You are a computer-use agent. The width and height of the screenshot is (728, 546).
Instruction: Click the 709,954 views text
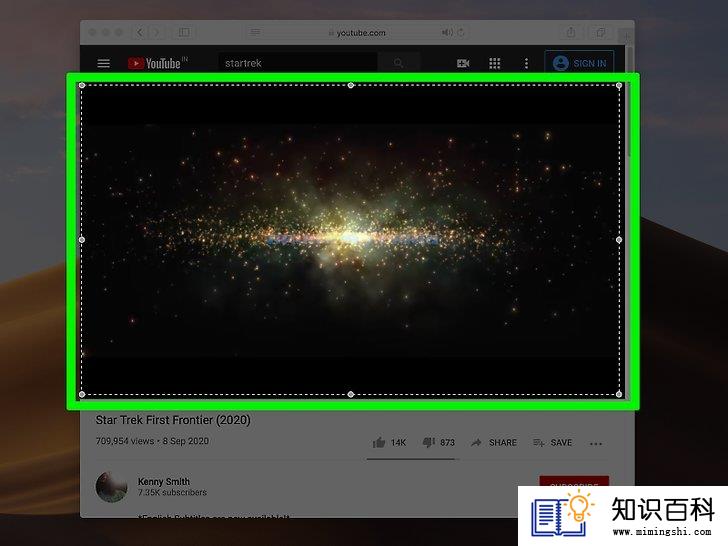pos(125,441)
